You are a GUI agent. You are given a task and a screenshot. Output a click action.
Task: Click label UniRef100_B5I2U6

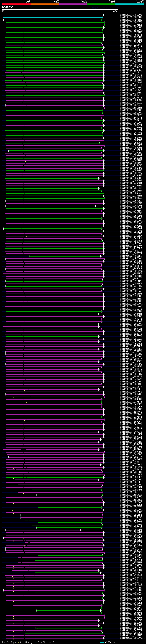click(x=131, y=32)
